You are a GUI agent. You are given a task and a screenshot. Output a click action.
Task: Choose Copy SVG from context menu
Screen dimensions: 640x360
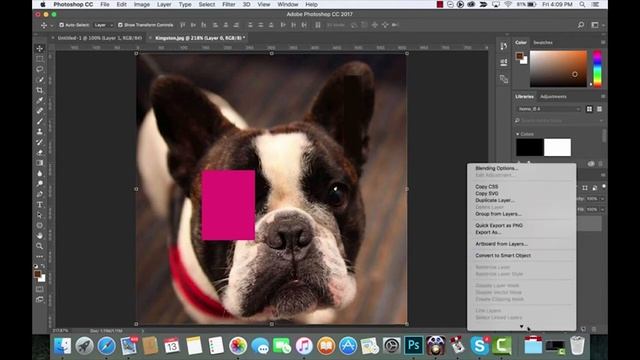[x=487, y=193]
